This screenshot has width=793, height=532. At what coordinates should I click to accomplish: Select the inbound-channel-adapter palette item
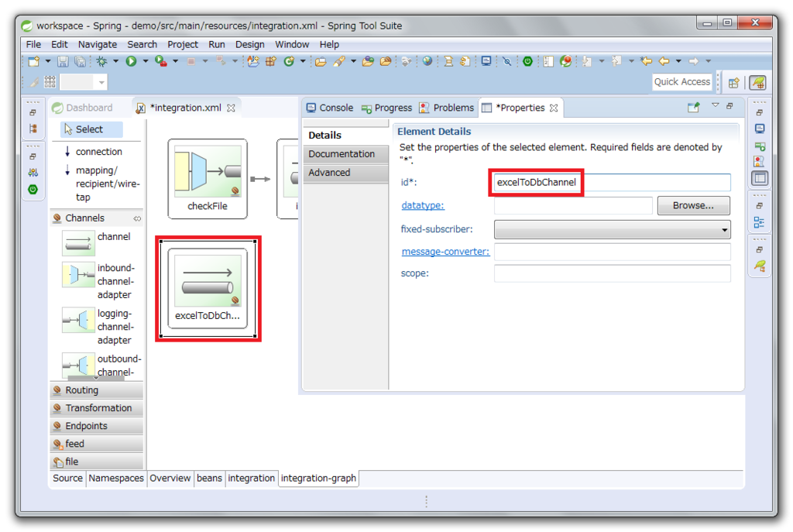pyautogui.click(x=98, y=281)
